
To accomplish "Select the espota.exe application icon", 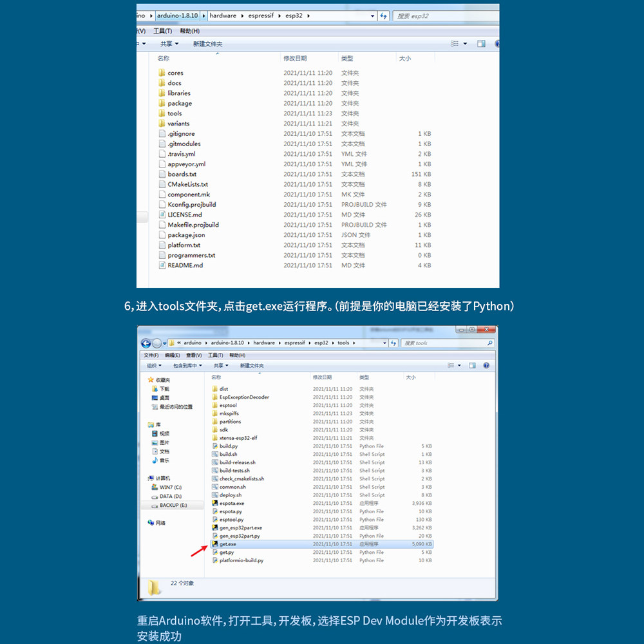I will tap(215, 503).
